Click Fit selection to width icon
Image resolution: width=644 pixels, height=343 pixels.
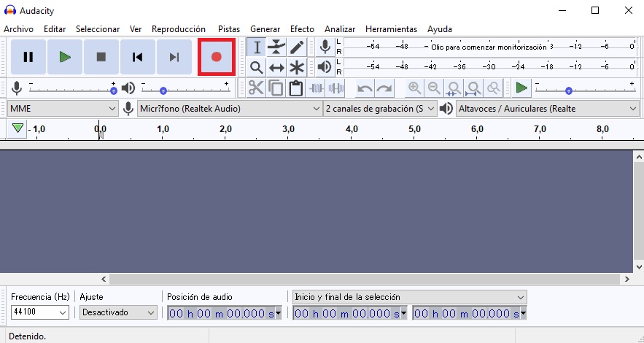[x=454, y=88]
